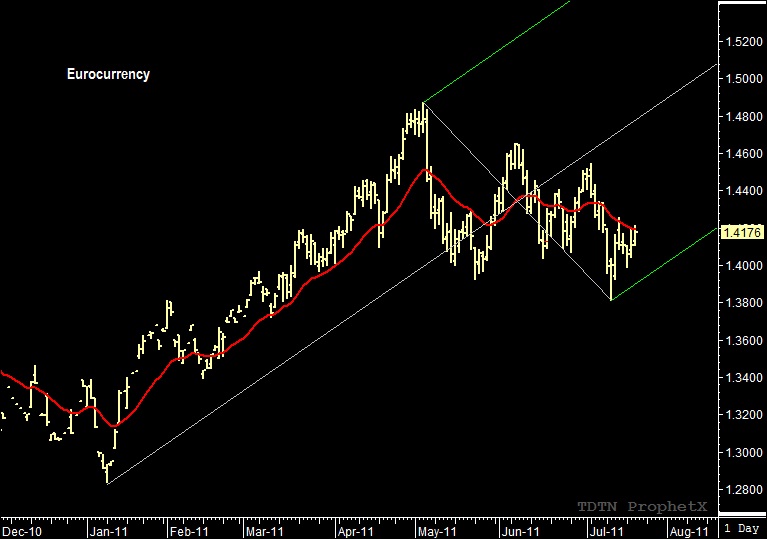Click the Apr-11 date label
This screenshot has height=539, width=767.
(356, 531)
